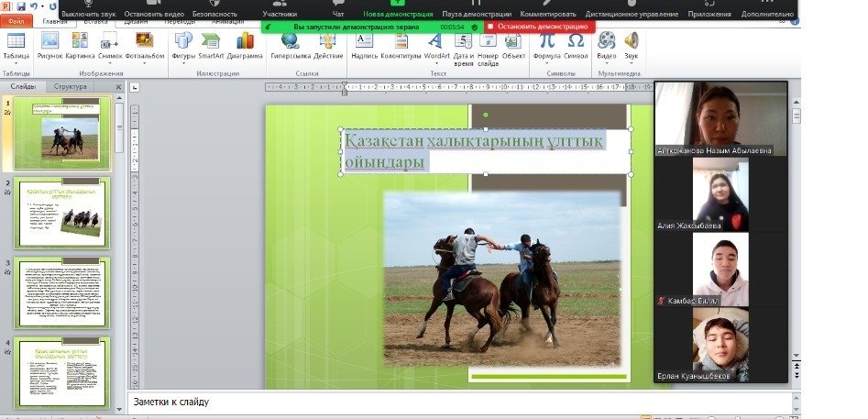Viewport: 868px width, 419px height.
Task: Open Zoom Безопасность security options
Action: click(214, 9)
